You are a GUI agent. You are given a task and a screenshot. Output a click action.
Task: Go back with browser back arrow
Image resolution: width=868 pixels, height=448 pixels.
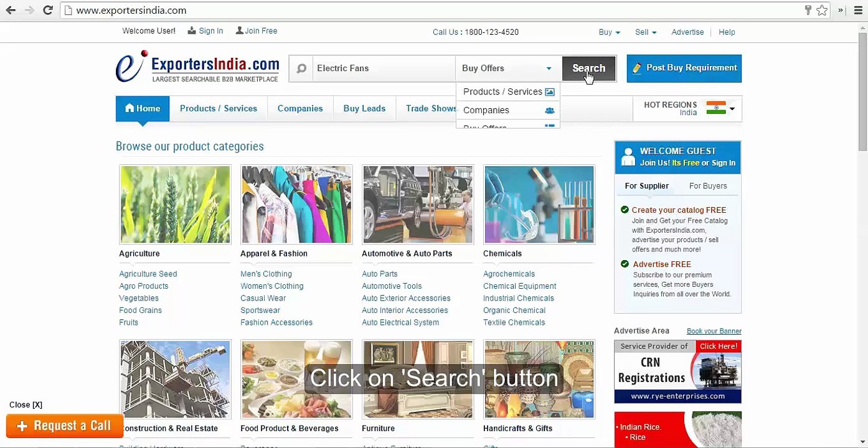pos(11,10)
